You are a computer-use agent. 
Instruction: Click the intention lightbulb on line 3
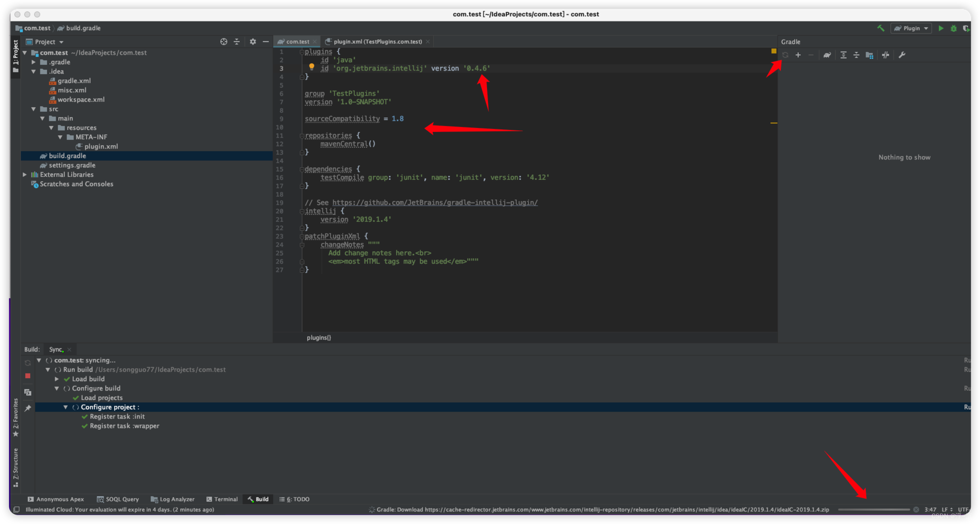coord(312,67)
